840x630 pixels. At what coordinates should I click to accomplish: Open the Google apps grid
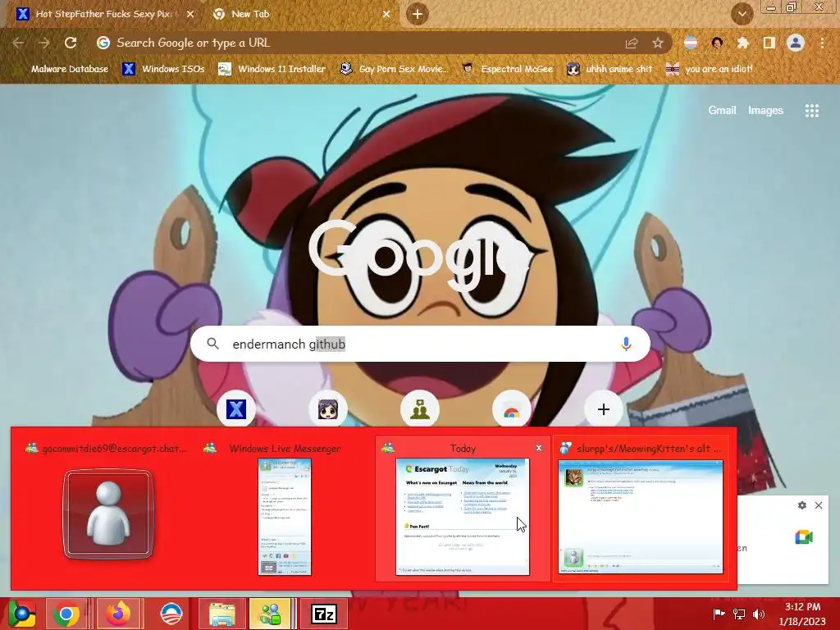click(811, 111)
